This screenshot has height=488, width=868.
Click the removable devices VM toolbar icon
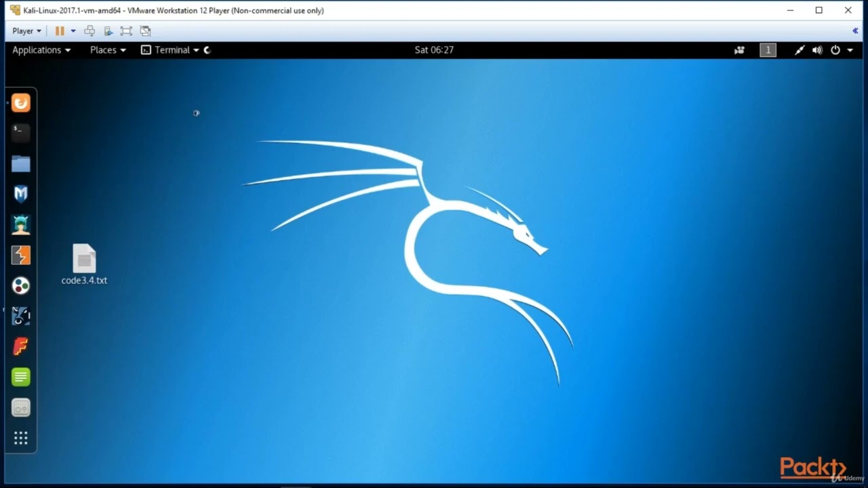108,30
